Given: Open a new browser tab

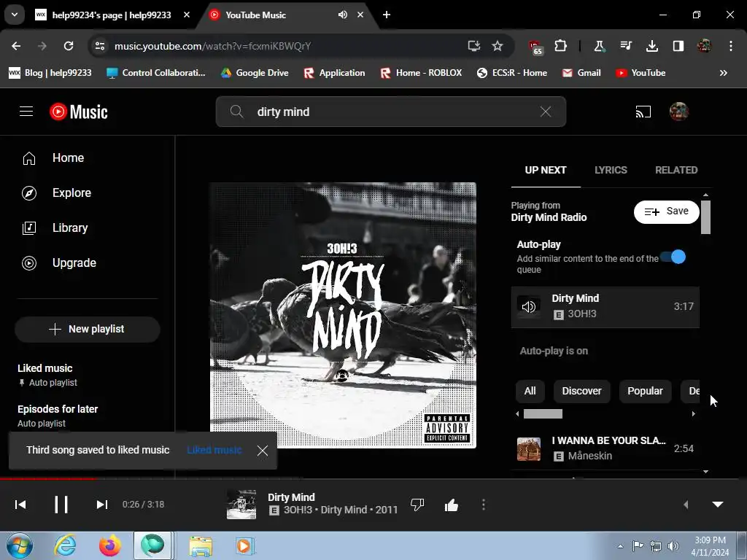Looking at the screenshot, I should pos(387,15).
